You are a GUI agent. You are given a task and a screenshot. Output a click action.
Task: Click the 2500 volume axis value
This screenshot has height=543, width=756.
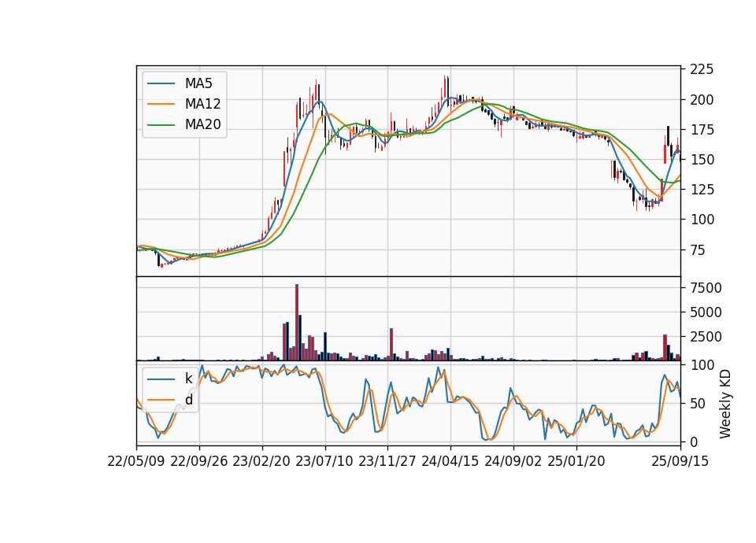(x=706, y=337)
